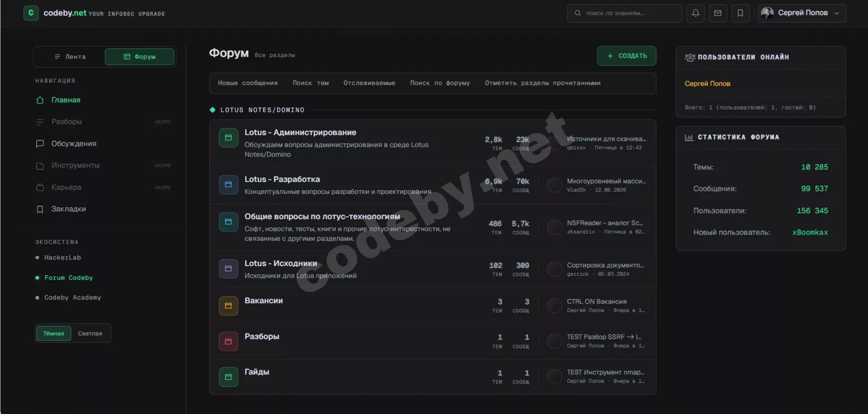This screenshot has width=868, height=414.
Task: Click the Закладки bookmark icon in sidebar
Action: click(x=40, y=209)
